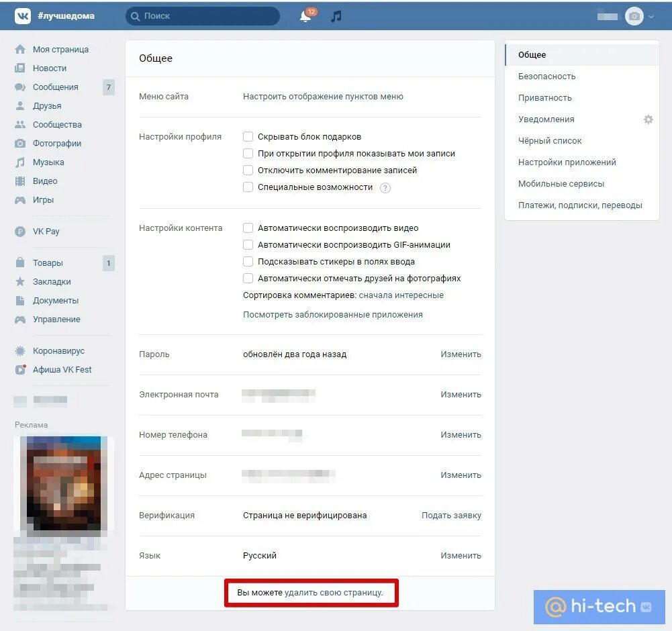Screen dimensions: 672x631
Task: Check Автоматически воспроизводить видео
Action: (x=248, y=228)
